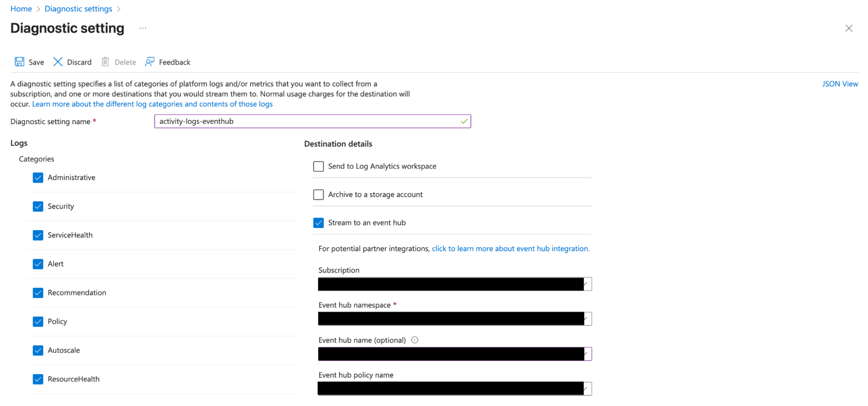Open the Subscription dropdown
Screen dimensions: 868x406
[455, 284]
